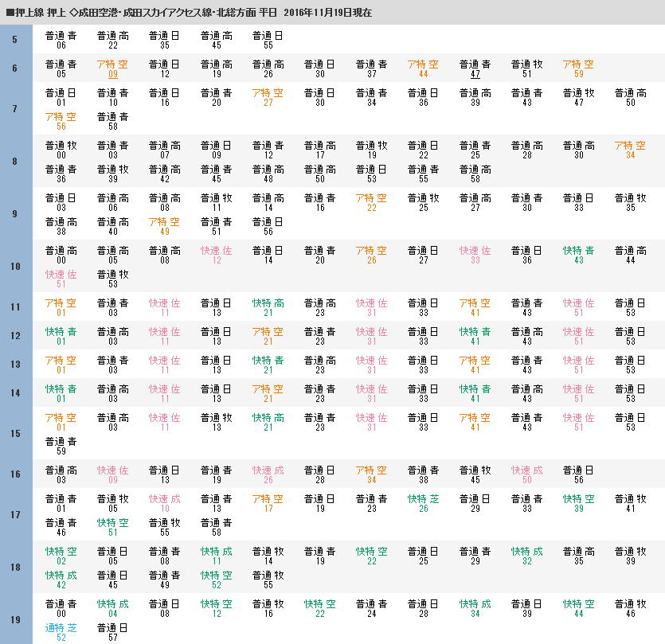
Task: Click the 13 o'clock hour row header
Action: click(16, 365)
